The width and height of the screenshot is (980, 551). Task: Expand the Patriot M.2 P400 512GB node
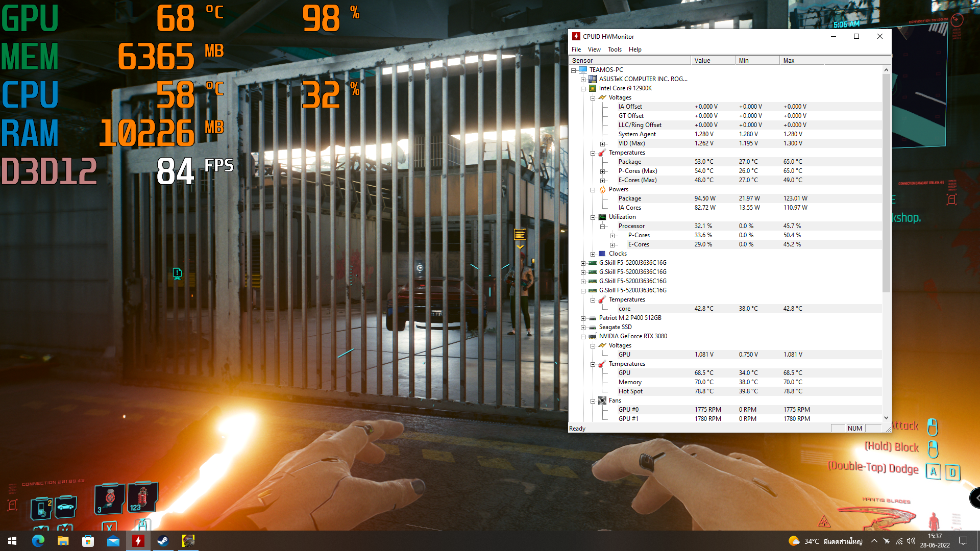pos(583,318)
